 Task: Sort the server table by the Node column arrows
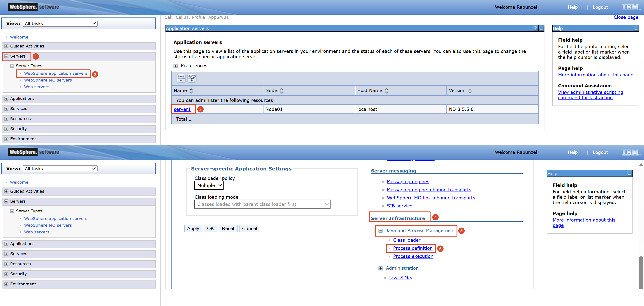[x=281, y=91]
